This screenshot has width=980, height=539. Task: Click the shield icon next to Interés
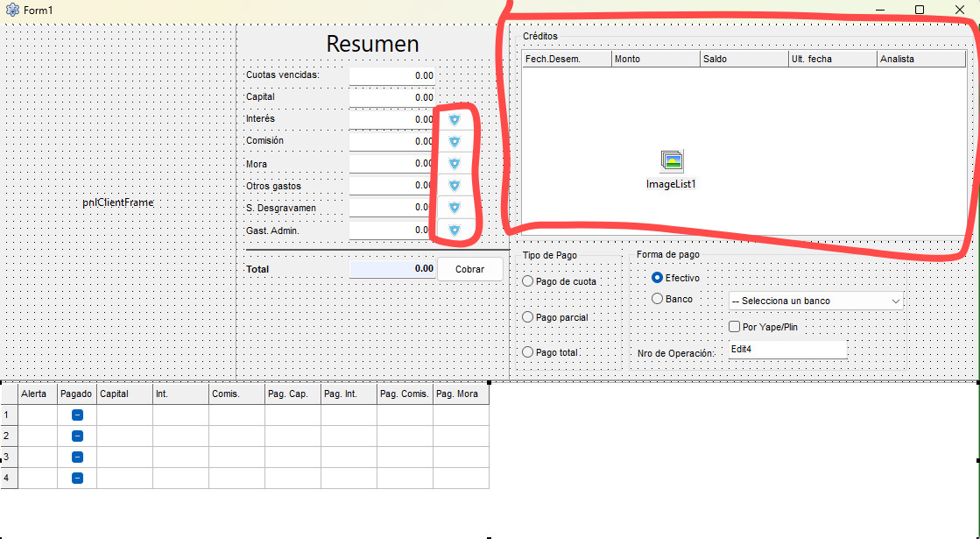pyautogui.click(x=454, y=119)
